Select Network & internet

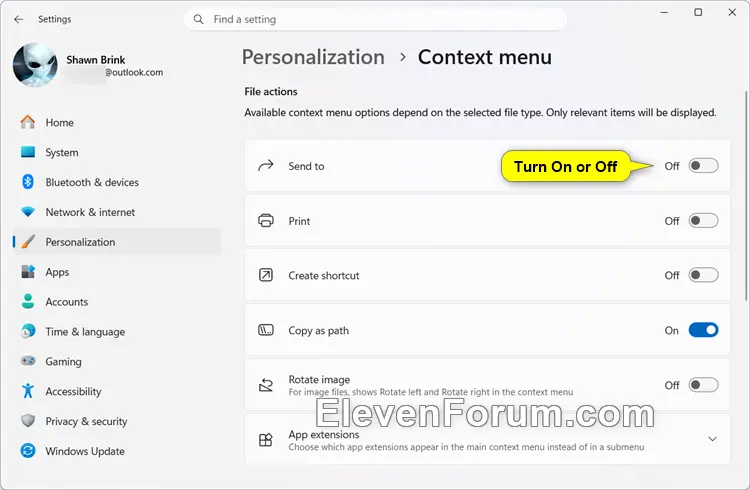pyautogui.click(x=117, y=212)
